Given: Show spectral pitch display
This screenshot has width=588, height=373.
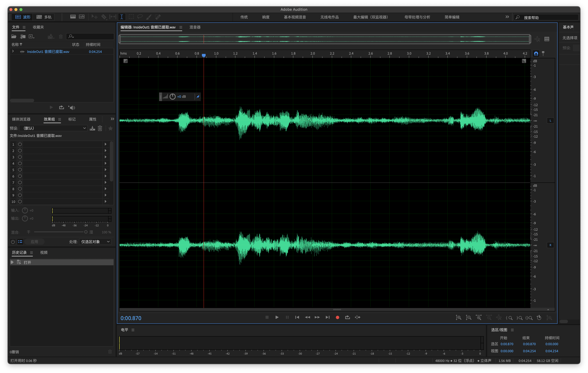Looking at the screenshot, I should (82, 17).
